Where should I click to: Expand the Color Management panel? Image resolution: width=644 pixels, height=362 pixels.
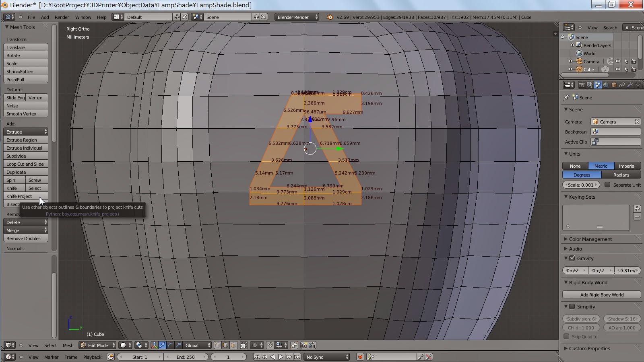(590, 239)
